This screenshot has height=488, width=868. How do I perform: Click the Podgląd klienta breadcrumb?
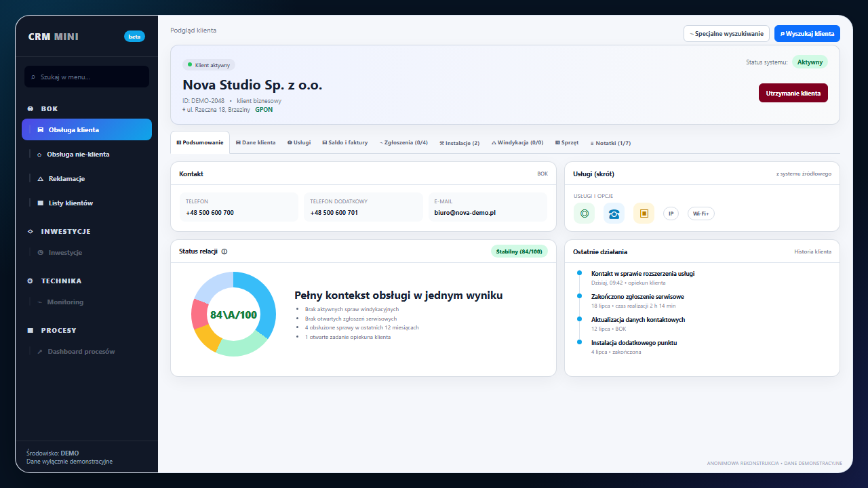click(x=193, y=30)
